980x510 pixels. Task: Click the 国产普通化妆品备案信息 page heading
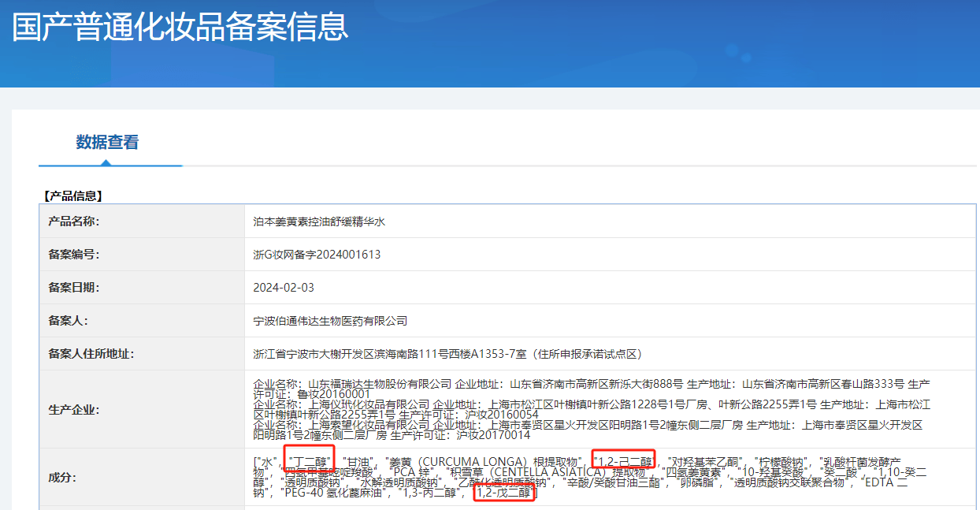tap(180, 28)
